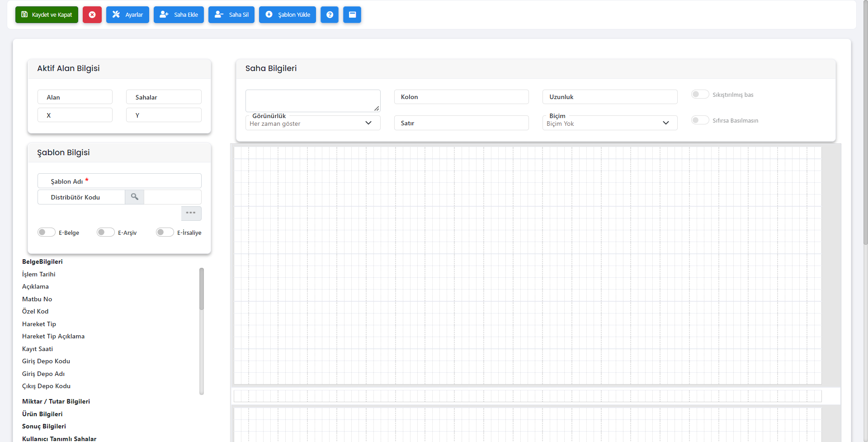Click Şablon Yükle download button
This screenshot has width=868, height=442.
[287, 14]
